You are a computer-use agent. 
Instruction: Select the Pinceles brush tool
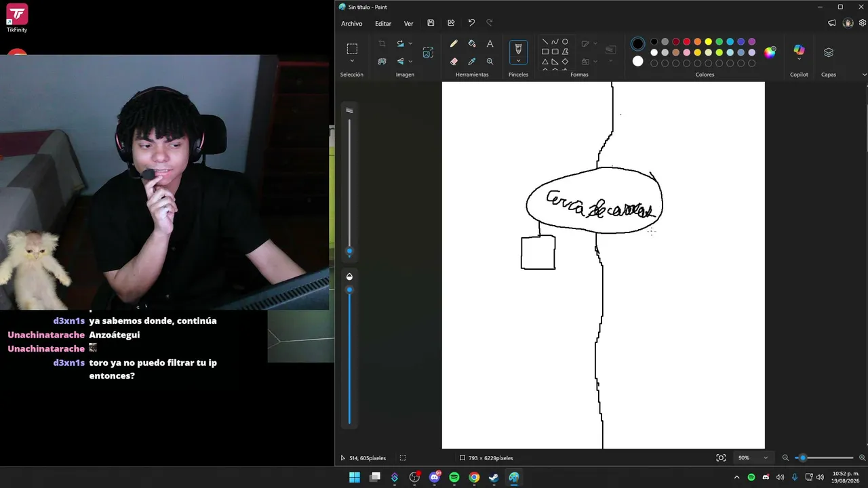tap(518, 49)
